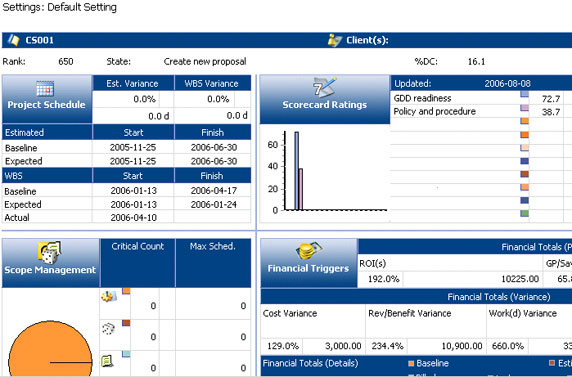Image resolution: width=572 pixels, height=377 pixels.
Task: Click Settings: Default Setting text
Action: pyautogui.click(x=59, y=7)
